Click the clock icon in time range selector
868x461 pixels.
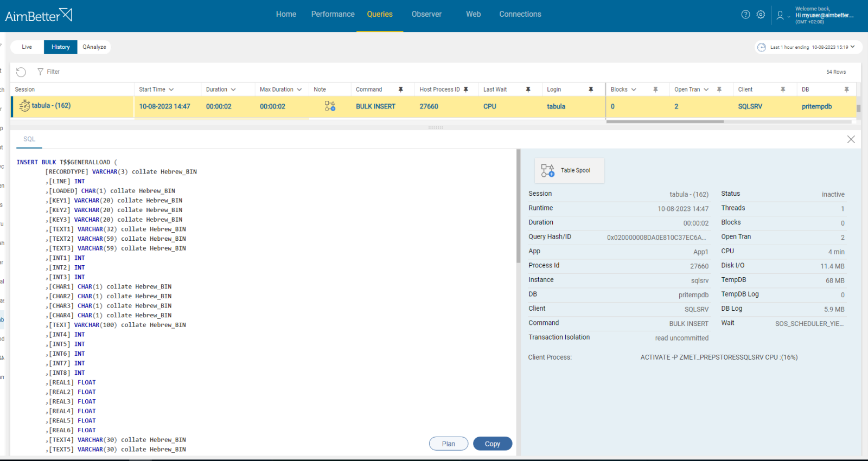pyautogui.click(x=761, y=47)
